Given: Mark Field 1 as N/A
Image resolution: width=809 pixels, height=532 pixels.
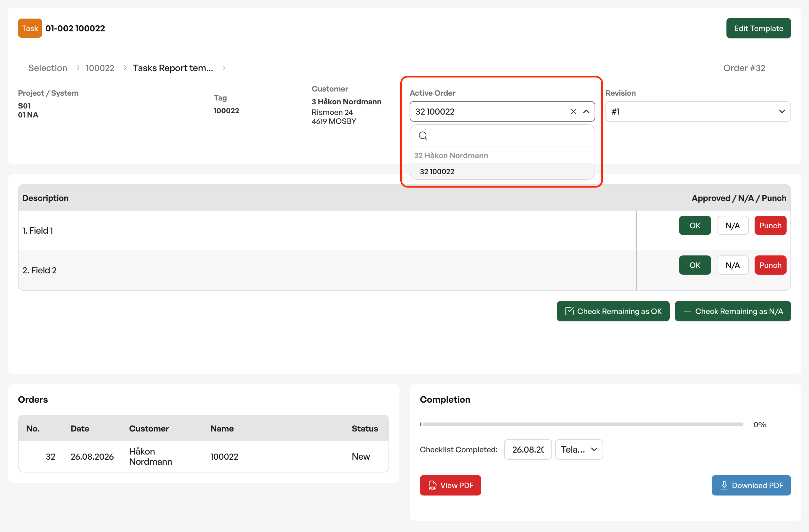Looking at the screenshot, I should pos(733,225).
